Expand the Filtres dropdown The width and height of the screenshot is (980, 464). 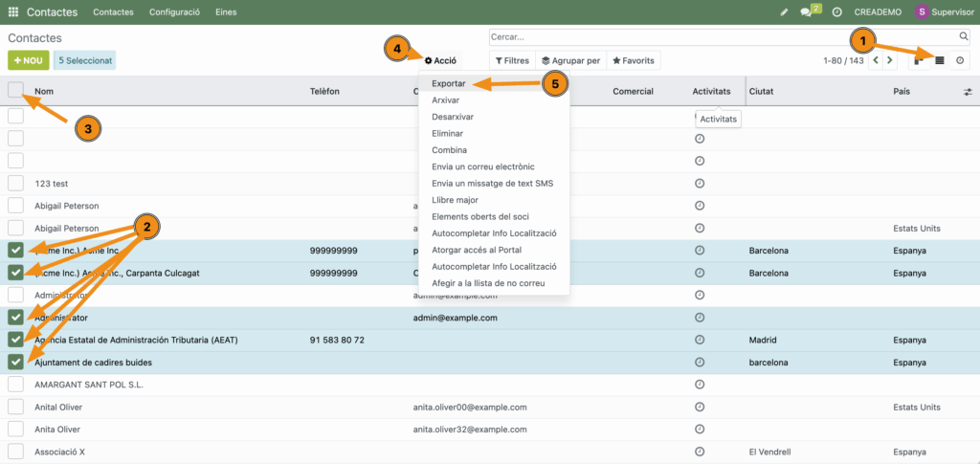[512, 60]
